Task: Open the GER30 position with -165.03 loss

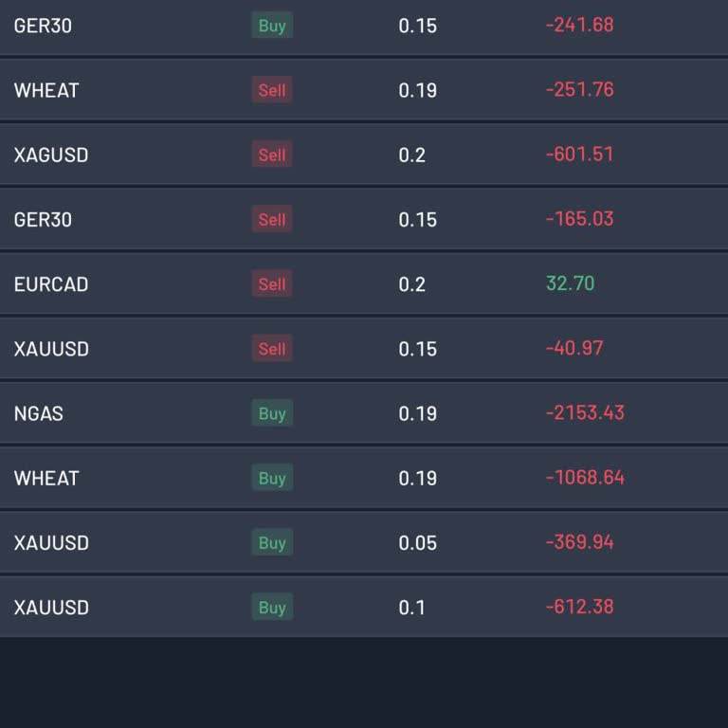Action: click(x=43, y=219)
